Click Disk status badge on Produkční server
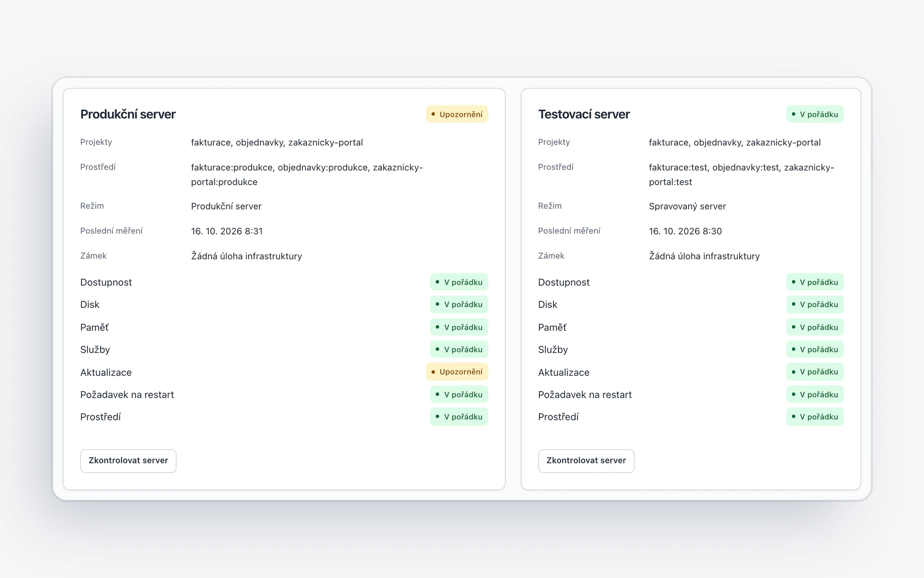The height and width of the screenshot is (578, 924). tap(459, 304)
